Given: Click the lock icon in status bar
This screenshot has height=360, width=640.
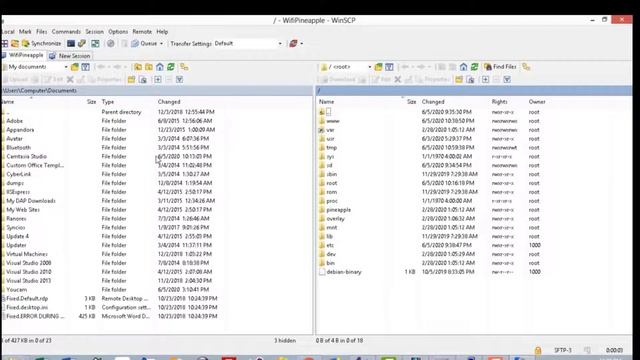Looking at the screenshot, I should point(538,350).
